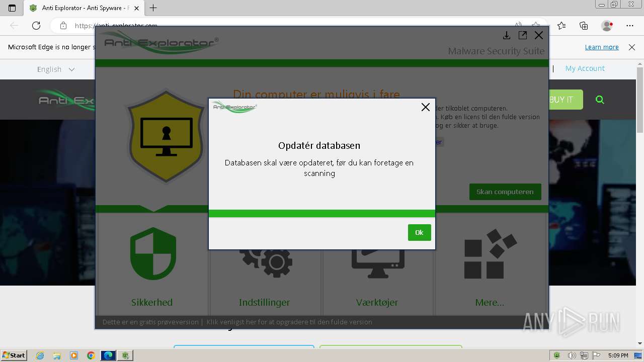Confirm the update dialog with Ok

point(419,232)
